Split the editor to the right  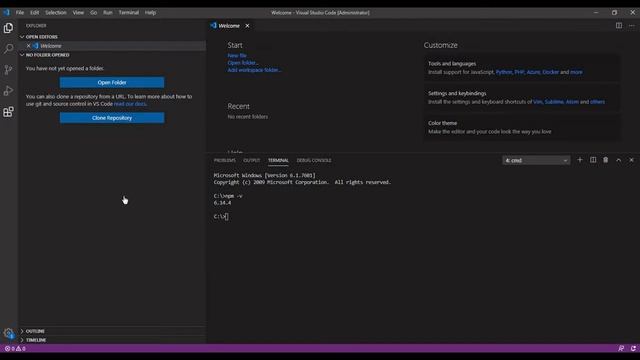[619, 25]
